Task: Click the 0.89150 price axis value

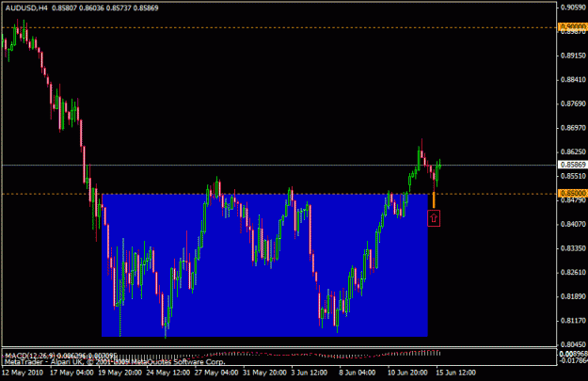Action: [x=573, y=56]
